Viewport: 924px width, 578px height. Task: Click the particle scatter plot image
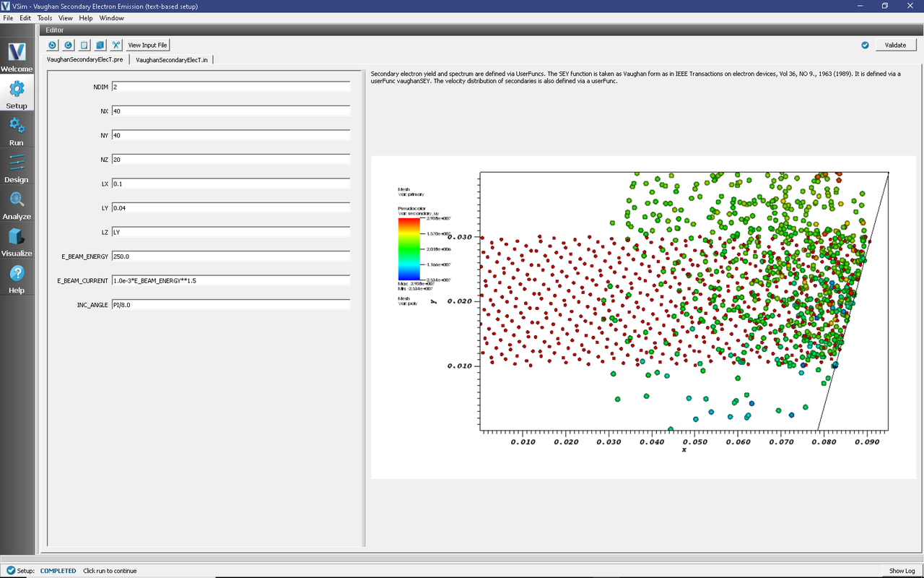pyautogui.click(x=643, y=316)
